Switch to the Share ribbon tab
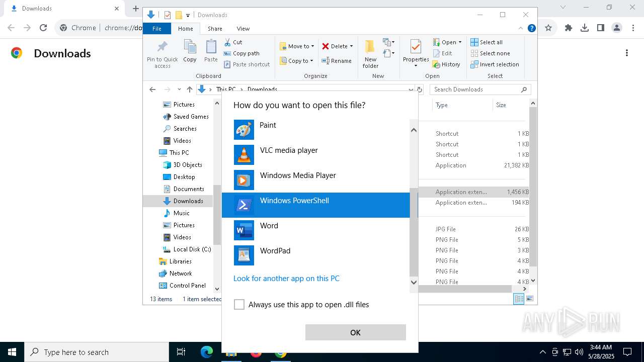Viewport: 644px width, 362px height. click(x=215, y=29)
